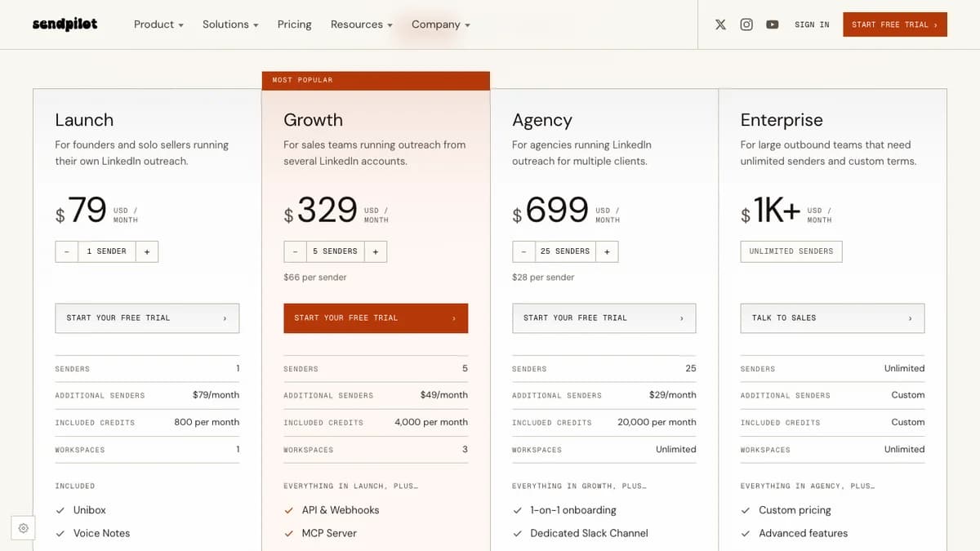Increase senders on Growth plan
The width and height of the screenshot is (980, 551).
tap(376, 251)
